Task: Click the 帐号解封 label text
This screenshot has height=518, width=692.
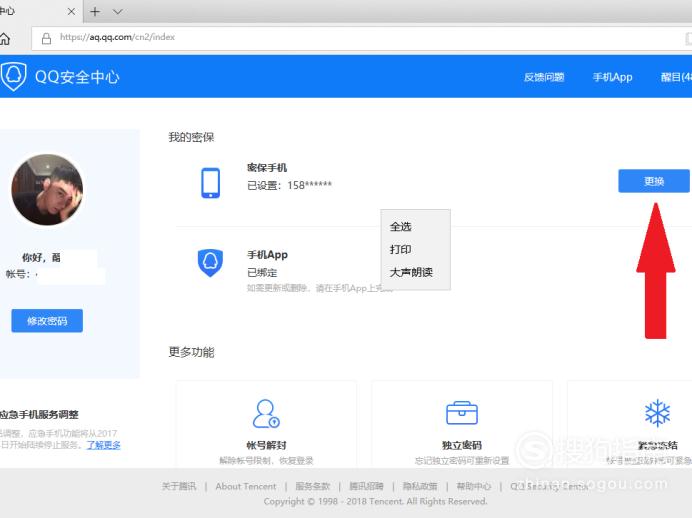Action: (x=266, y=445)
